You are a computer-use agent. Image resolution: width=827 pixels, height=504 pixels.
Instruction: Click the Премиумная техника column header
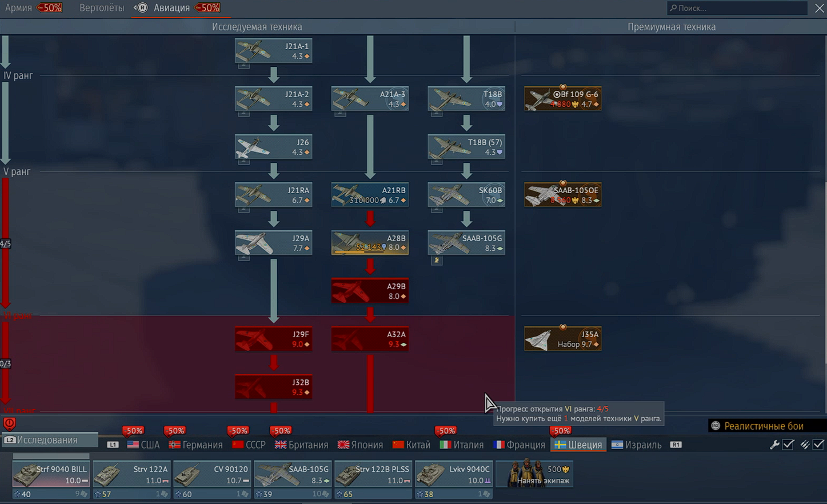[671, 27]
